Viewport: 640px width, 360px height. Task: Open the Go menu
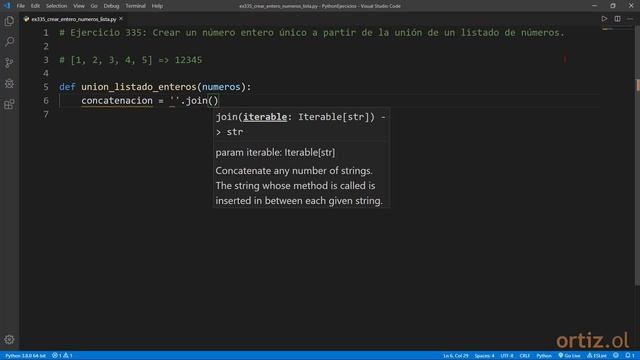94,6
